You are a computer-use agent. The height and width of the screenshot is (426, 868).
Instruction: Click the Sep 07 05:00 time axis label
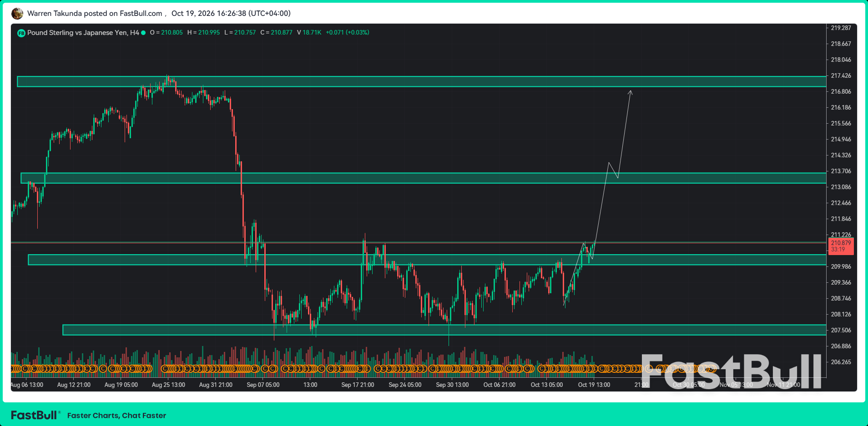pos(263,385)
